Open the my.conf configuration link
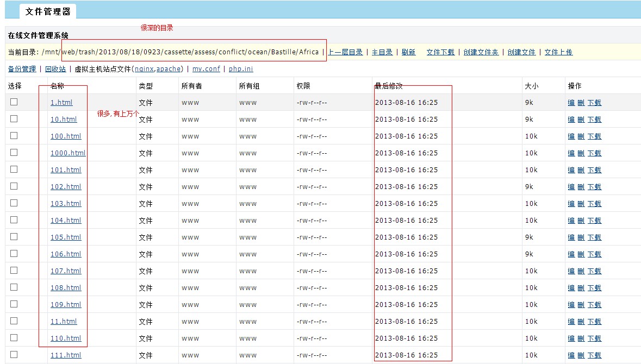This screenshot has width=641, height=364. click(206, 69)
